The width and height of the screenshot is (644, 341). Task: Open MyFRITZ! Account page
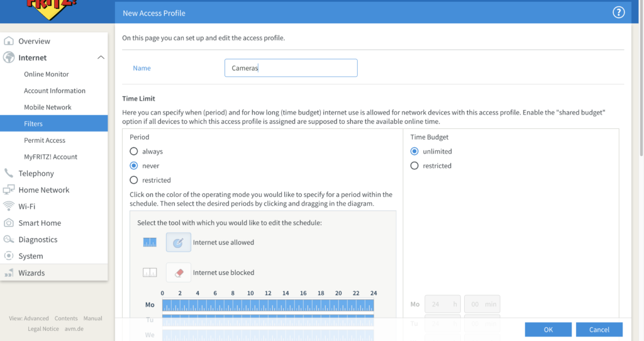(x=50, y=157)
